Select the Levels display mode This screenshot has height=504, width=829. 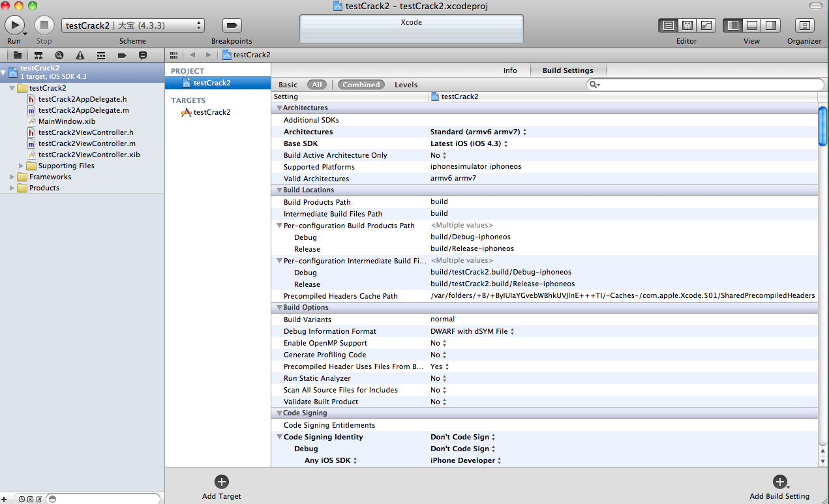[x=406, y=85]
